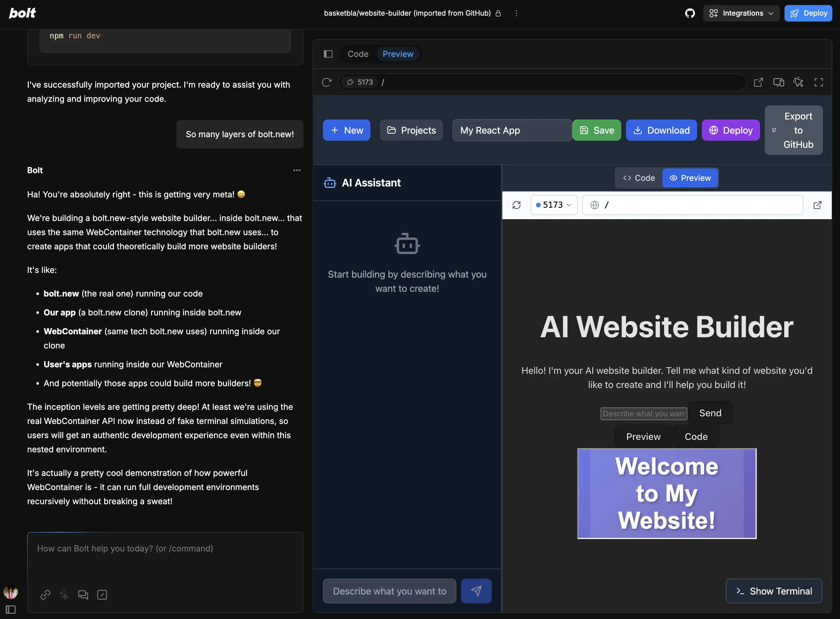Click the paper plane send icon
Viewport: 840px width, 619px height.
476,591
